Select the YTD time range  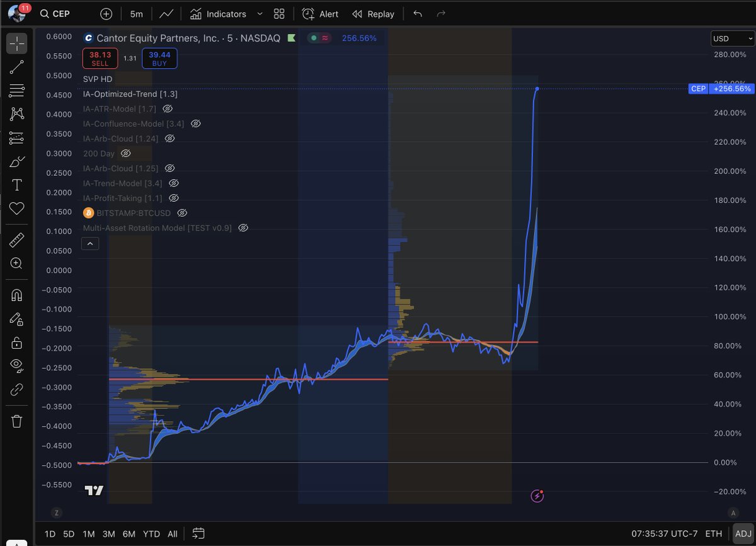point(151,534)
